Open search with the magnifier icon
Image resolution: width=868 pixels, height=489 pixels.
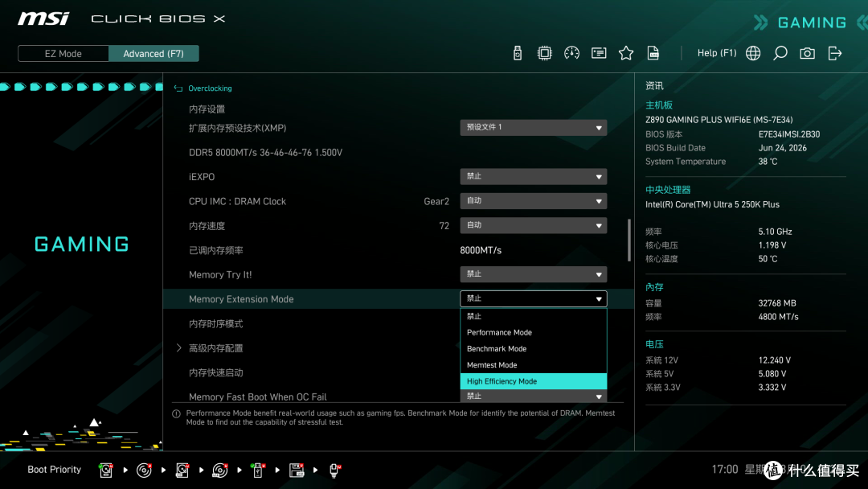coord(780,53)
